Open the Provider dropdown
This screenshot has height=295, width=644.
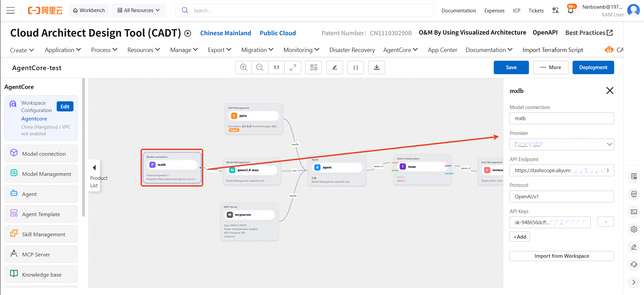pos(562,145)
